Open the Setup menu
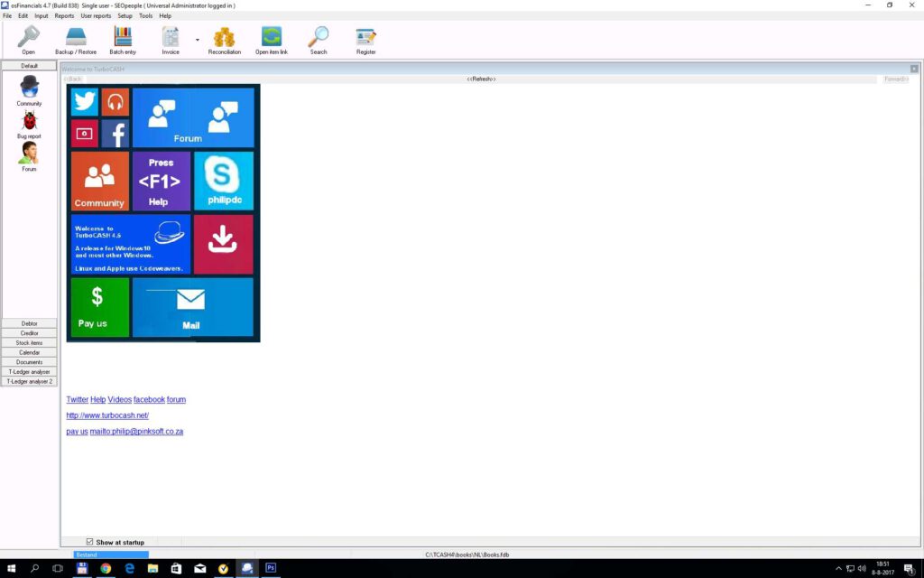 (125, 16)
